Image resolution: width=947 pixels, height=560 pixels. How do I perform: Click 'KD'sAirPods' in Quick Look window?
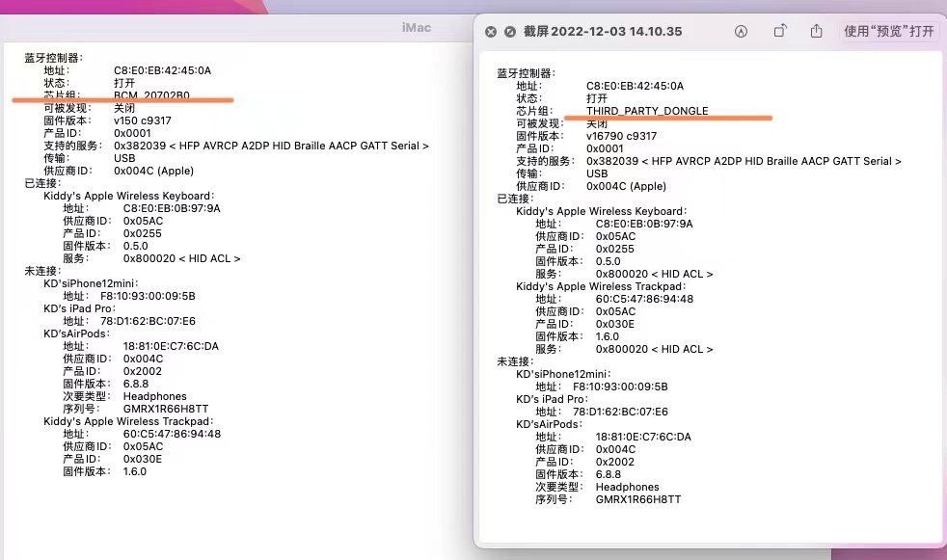(x=549, y=424)
